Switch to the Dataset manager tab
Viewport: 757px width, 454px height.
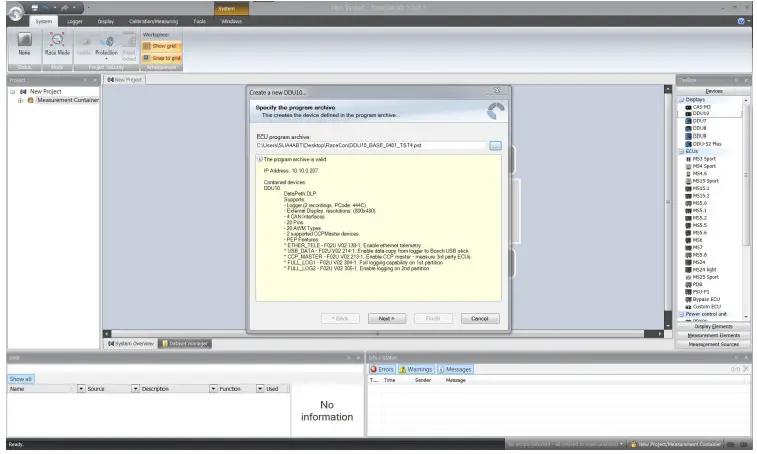pyautogui.click(x=185, y=344)
